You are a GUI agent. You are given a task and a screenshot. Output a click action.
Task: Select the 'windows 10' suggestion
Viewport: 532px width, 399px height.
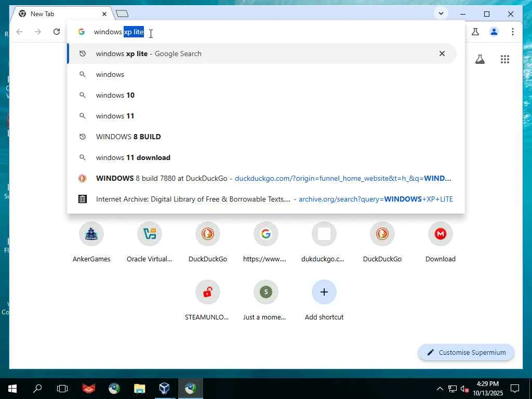pyautogui.click(x=262, y=96)
